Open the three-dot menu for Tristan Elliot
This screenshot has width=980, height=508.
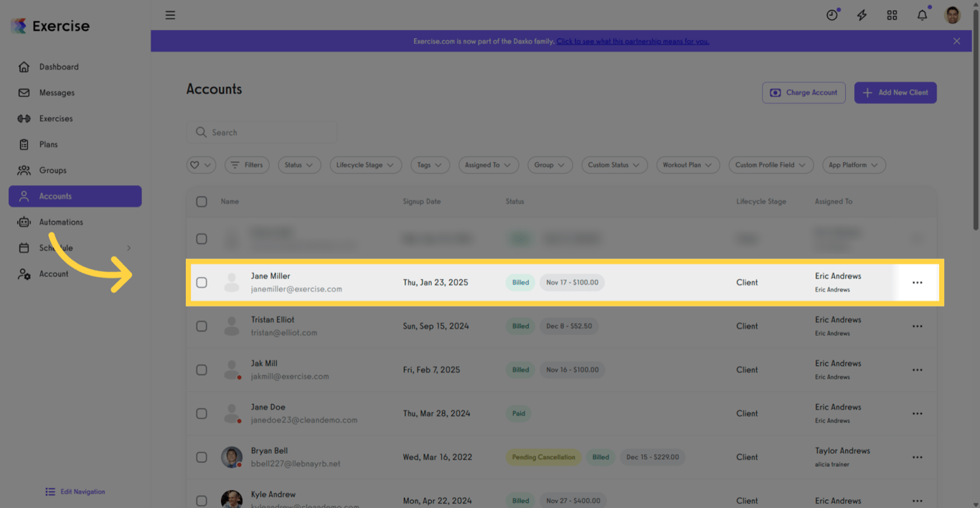coord(917,326)
